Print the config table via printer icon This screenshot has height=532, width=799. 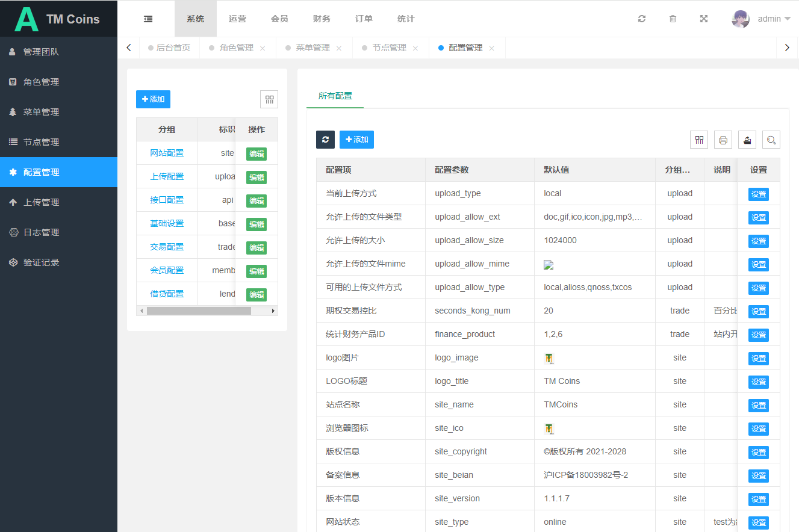click(x=723, y=140)
